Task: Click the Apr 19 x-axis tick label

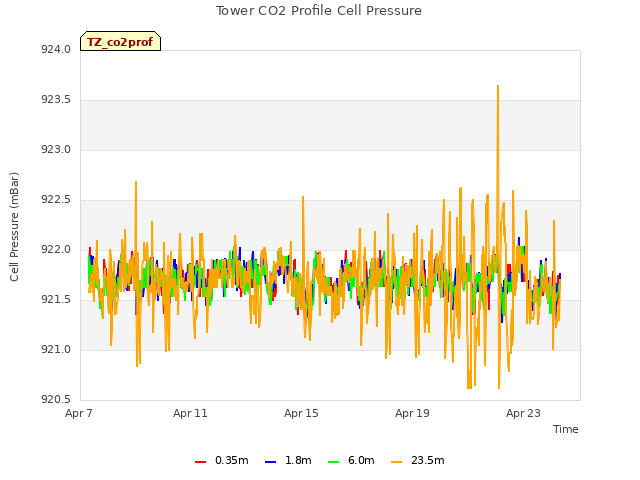Action: 412,413
